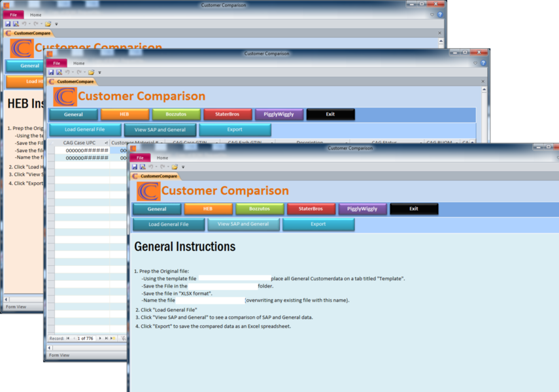Open the CAG Case UPC column dropdown
559x392 pixels.
point(106,144)
